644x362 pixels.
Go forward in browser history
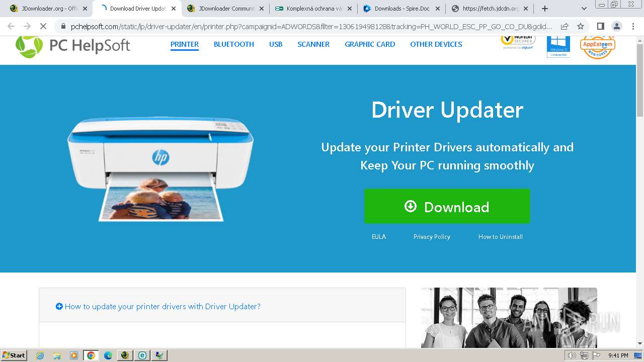[x=27, y=26]
